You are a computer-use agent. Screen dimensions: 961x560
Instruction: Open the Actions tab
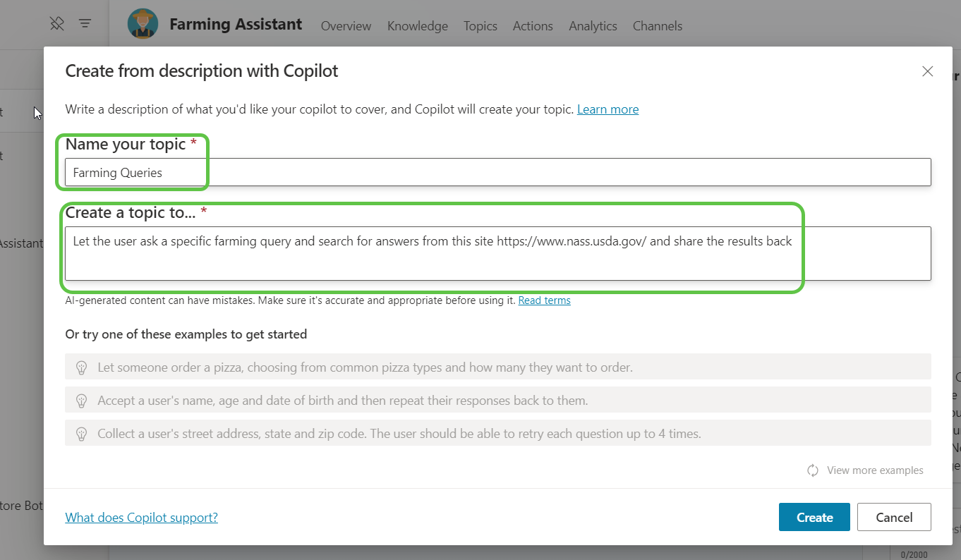tap(532, 26)
